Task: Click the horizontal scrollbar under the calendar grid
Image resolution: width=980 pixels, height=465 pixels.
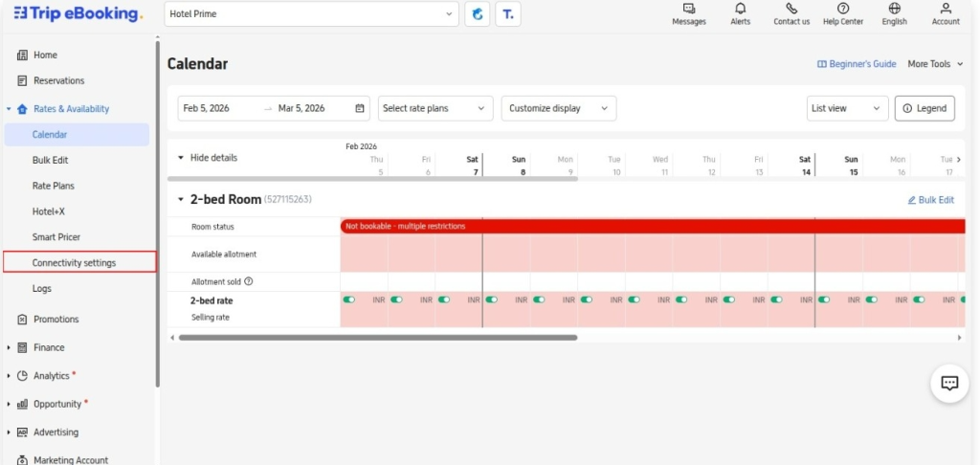Action: tap(378, 338)
